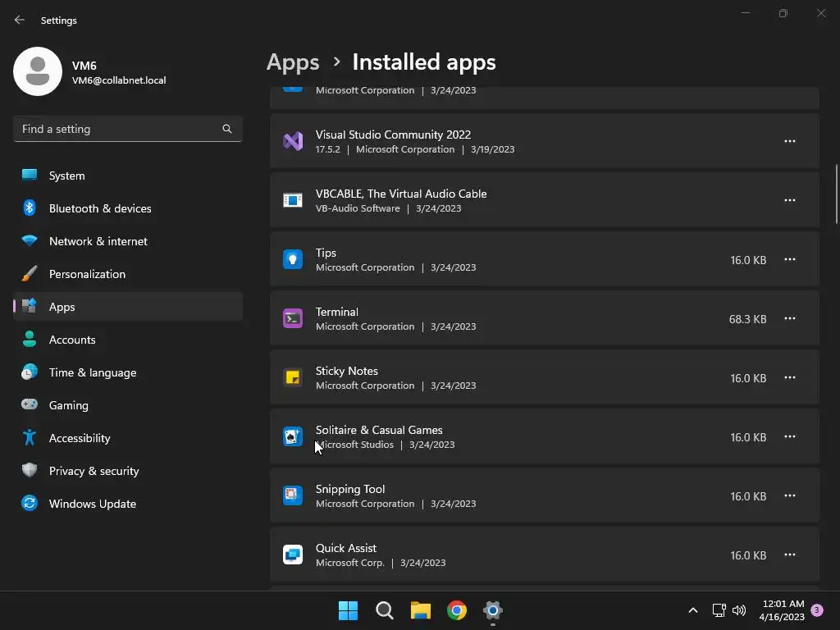Screen dimensions: 840x630
Task: Go back with the arrow button
Action: pos(20,20)
